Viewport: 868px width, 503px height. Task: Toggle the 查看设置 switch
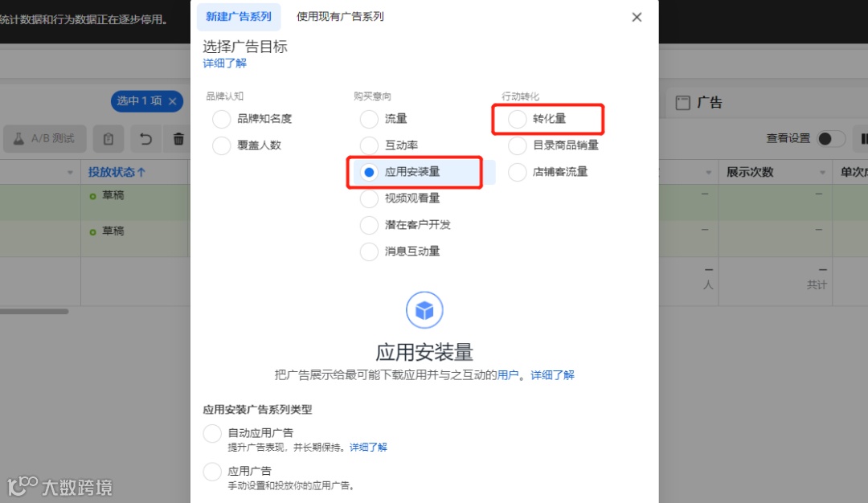[831, 138]
